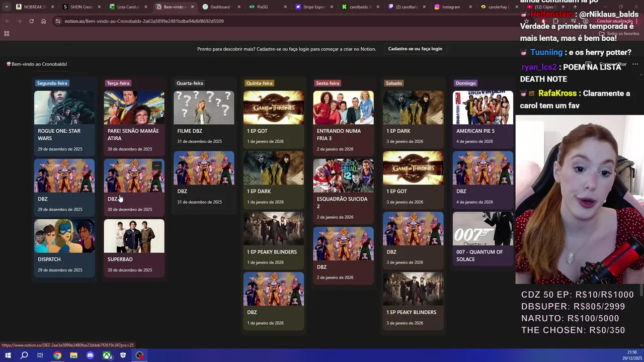Screen dimensions: 644x362
Task: Open Windows Security shield on taskbar
Action: pos(123,355)
